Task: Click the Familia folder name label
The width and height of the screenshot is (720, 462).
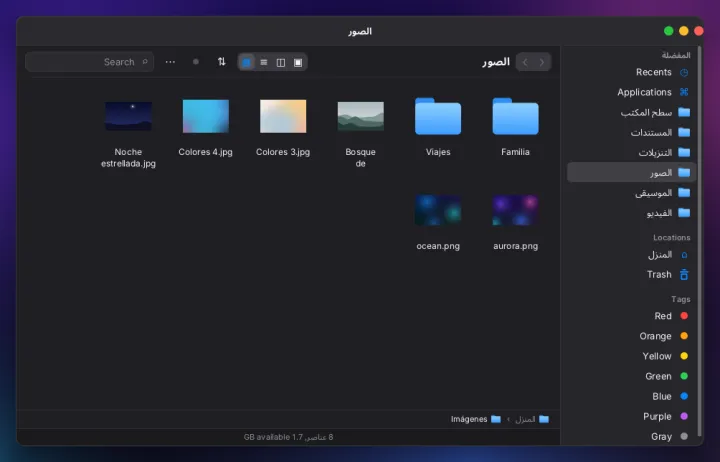Action: [515, 152]
